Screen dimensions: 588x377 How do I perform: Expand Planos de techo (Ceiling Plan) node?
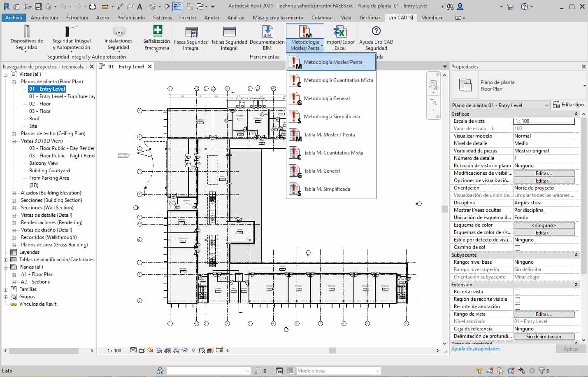tap(14, 134)
